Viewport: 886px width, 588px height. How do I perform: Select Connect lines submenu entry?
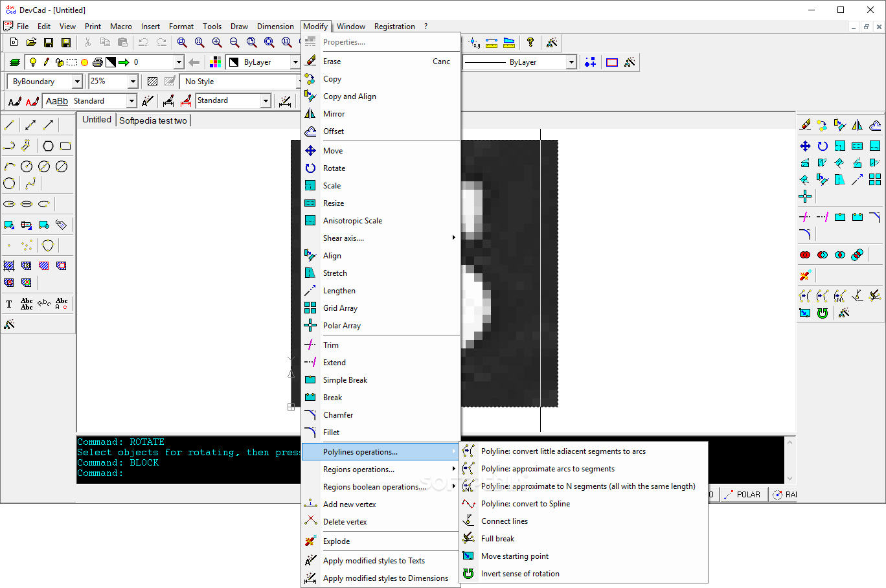[x=584, y=521]
